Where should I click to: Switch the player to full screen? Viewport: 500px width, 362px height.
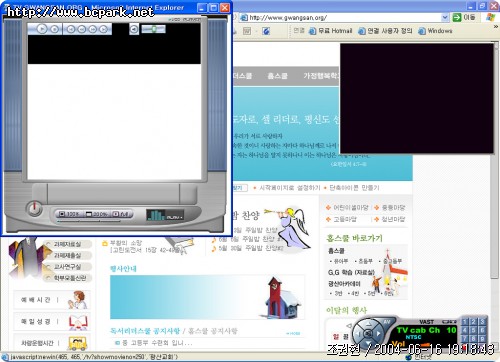[x=121, y=214]
